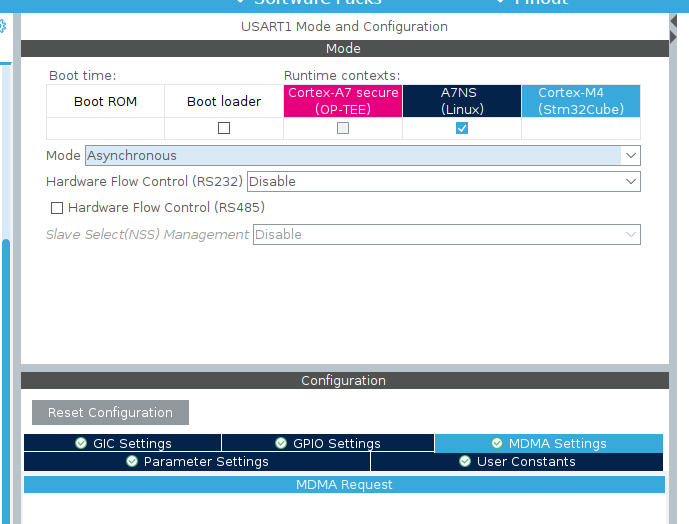This screenshot has width=689, height=524.
Task: Click the A7NS (Linux) context header
Action: (x=462, y=101)
